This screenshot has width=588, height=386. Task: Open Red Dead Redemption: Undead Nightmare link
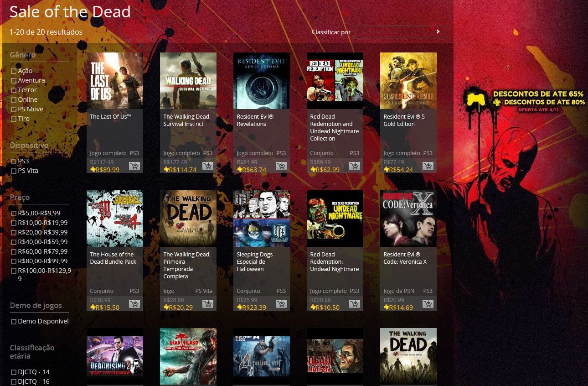click(x=334, y=262)
